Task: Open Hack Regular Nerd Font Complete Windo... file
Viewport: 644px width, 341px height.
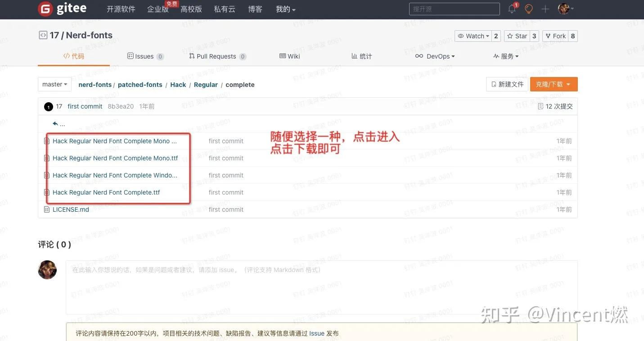Action: click(115, 175)
